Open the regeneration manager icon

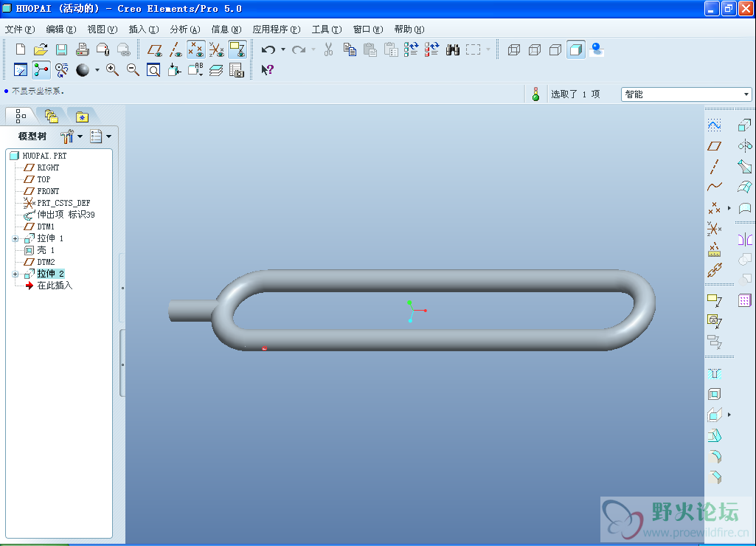point(431,49)
